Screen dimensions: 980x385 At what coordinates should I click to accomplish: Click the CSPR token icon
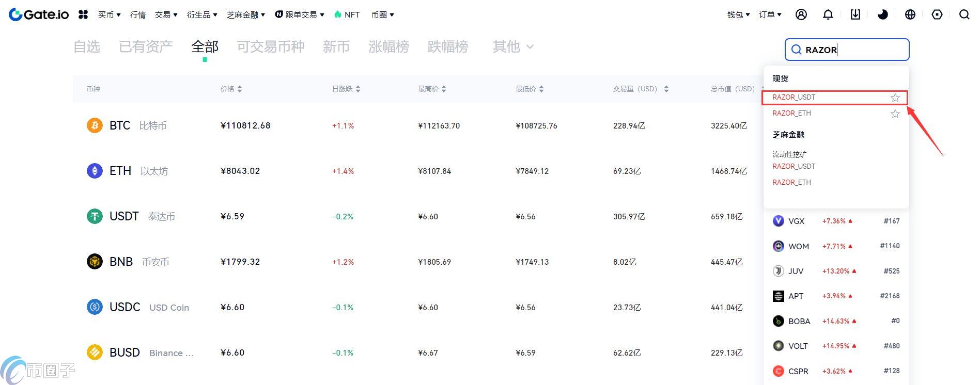click(778, 371)
